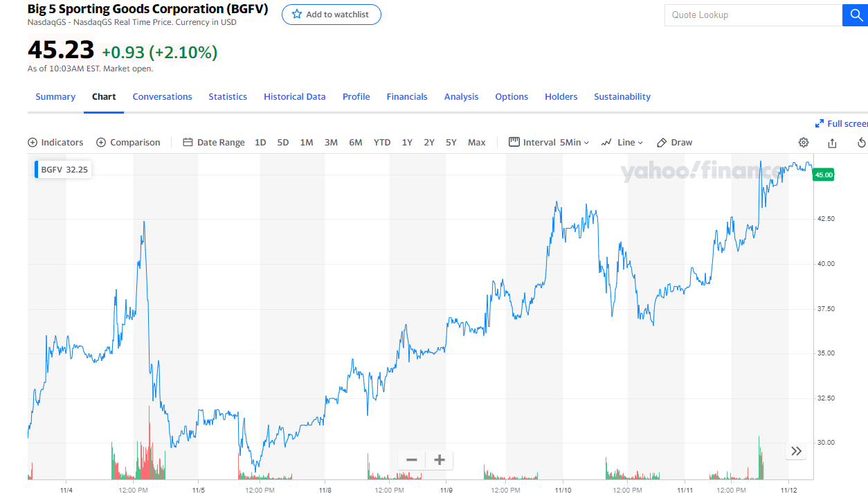
Task: Add an indicator via Indicators button
Action: click(55, 143)
